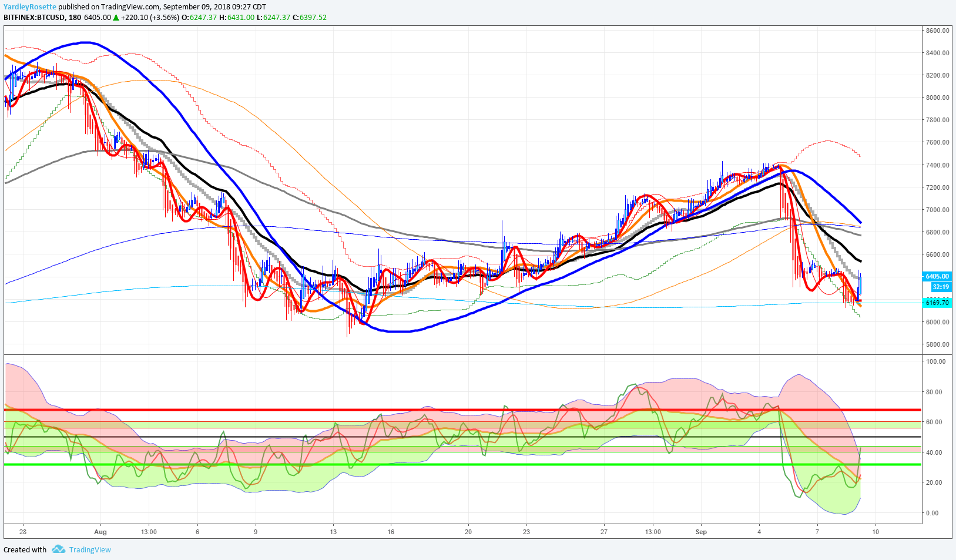Click the 8200.00 price axis label
The height and width of the screenshot is (560, 956).
tap(937, 75)
